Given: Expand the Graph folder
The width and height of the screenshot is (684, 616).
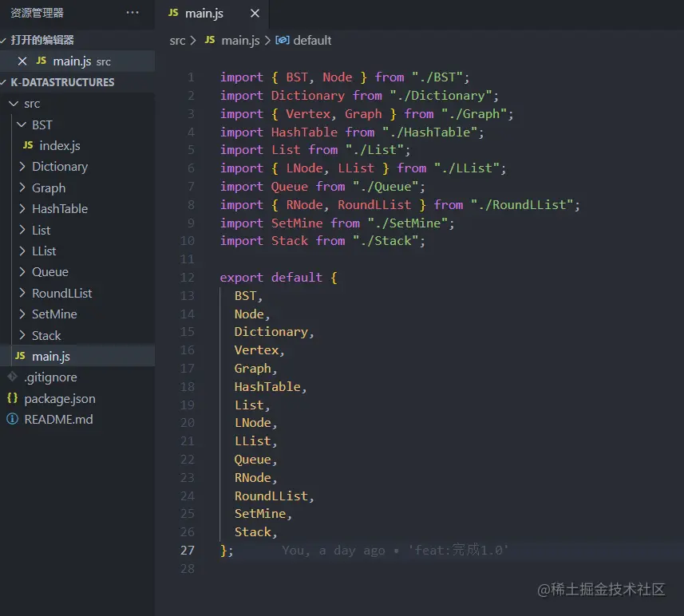Looking at the screenshot, I should coord(49,188).
